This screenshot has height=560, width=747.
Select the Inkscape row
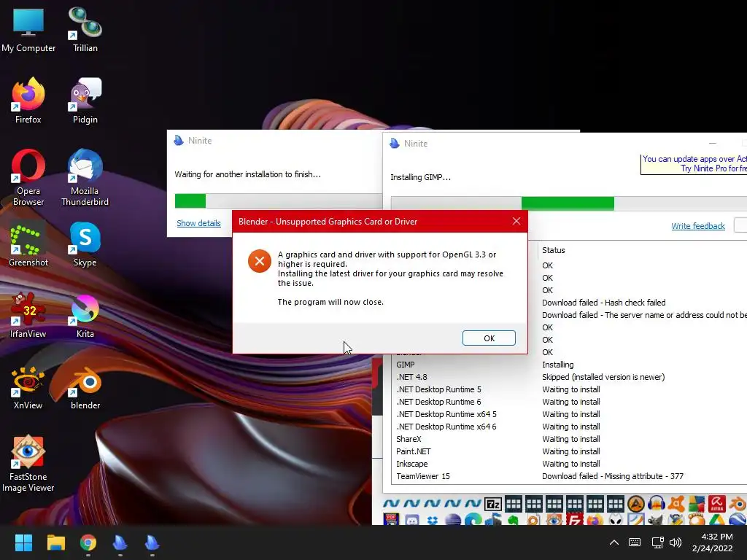coord(569,463)
